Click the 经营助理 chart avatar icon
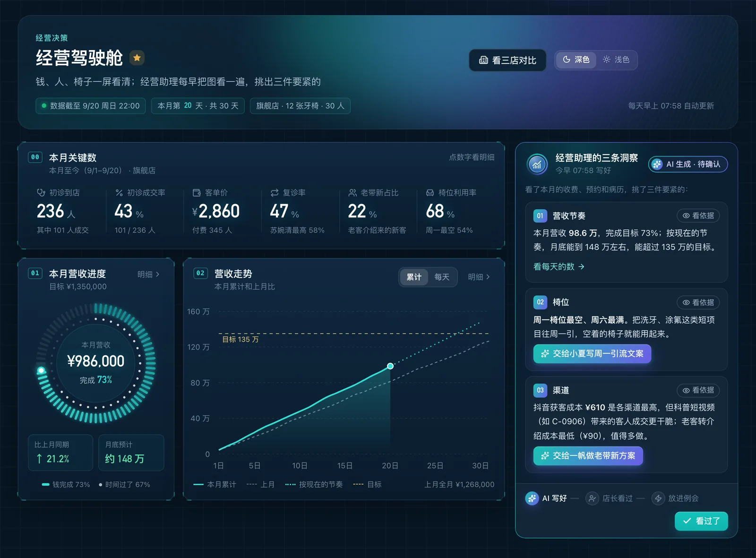Screen dimensions: 756x558 [x=537, y=164]
